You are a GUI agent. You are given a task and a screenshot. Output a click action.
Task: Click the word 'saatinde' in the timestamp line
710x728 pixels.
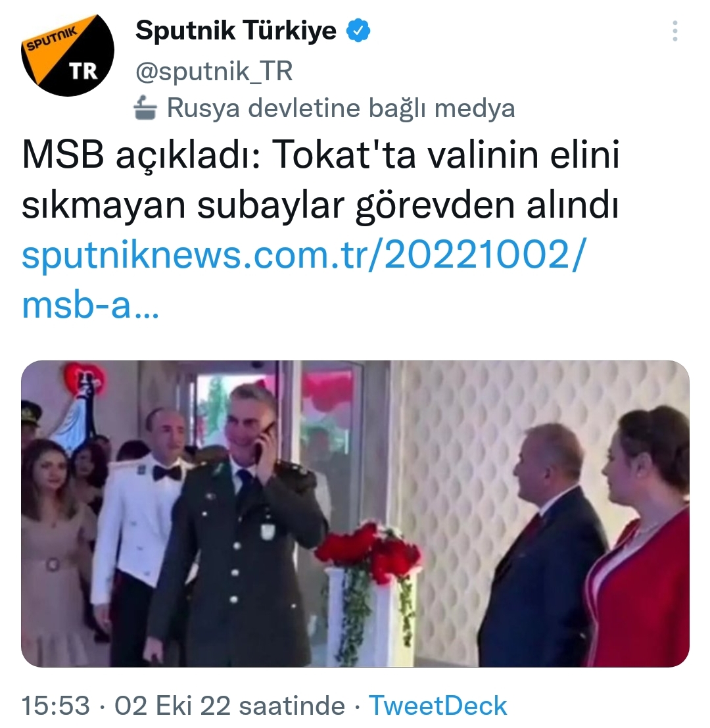click(x=292, y=706)
